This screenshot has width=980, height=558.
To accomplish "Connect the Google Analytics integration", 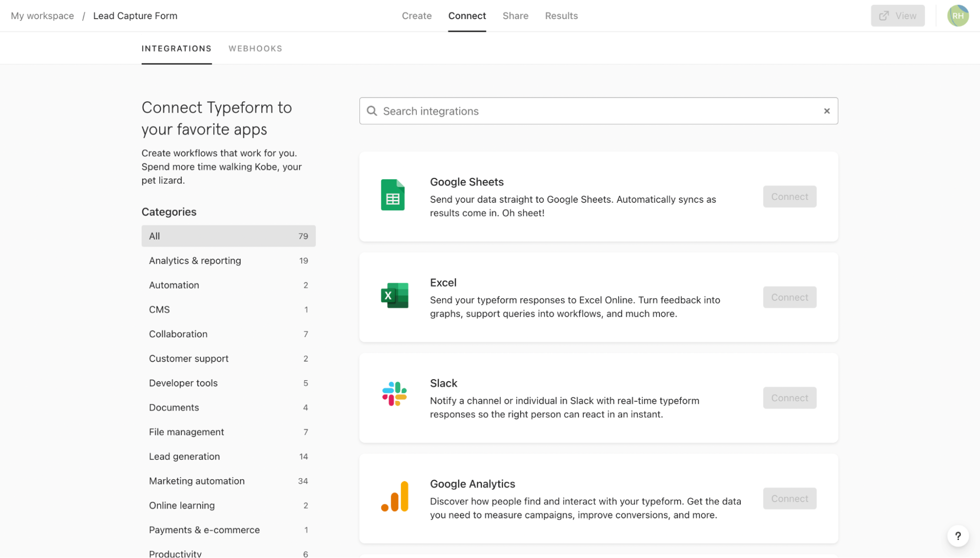I will tap(789, 499).
